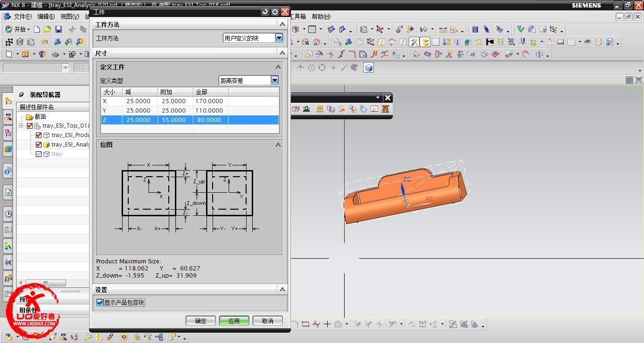Viewport: 644px width, 343px height.
Task: Open the 工件方法 dropdown
Action: pyautogui.click(x=279, y=38)
